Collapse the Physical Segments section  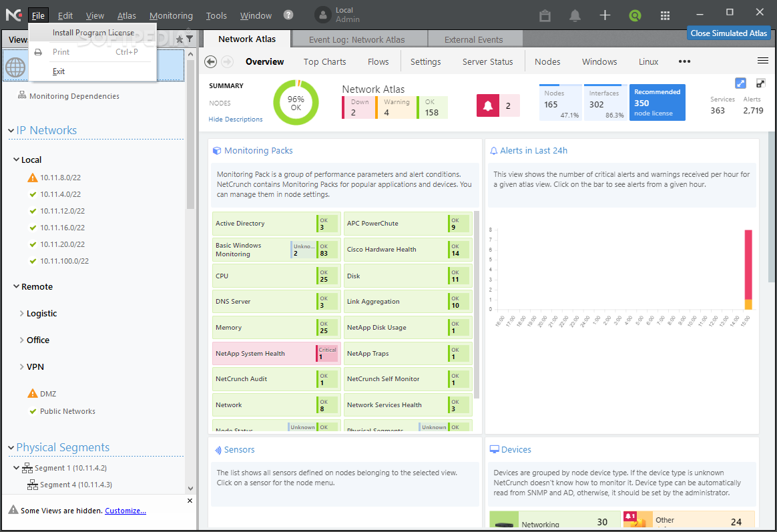click(11, 447)
